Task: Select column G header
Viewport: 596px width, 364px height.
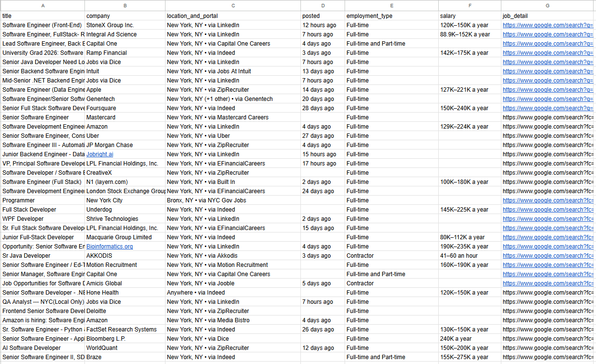Action: coord(547,6)
